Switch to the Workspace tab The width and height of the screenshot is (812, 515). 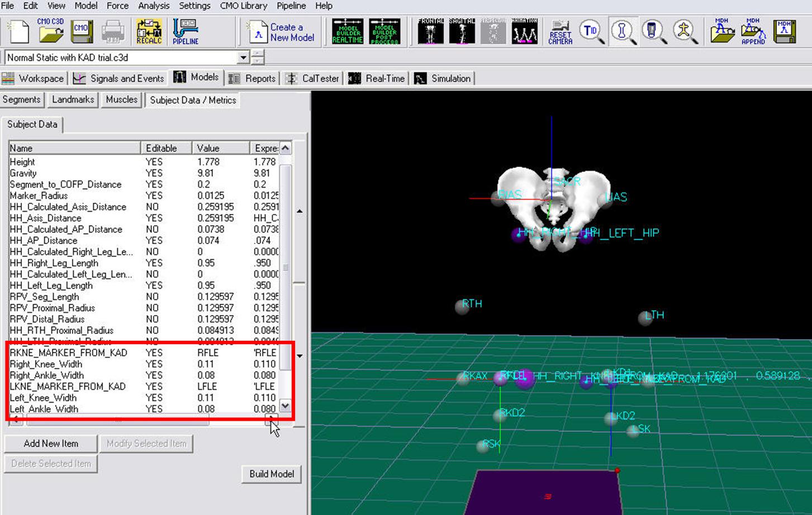(x=34, y=78)
